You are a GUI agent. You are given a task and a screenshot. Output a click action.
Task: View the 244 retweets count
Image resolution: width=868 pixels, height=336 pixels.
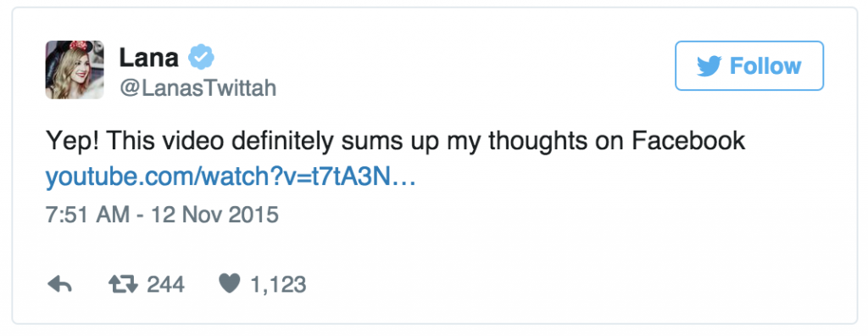[x=165, y=285]
